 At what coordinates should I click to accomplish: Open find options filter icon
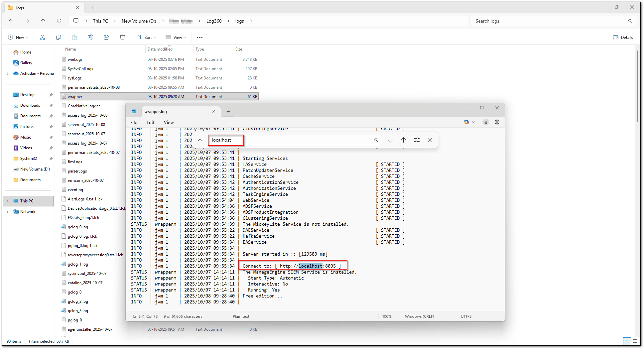point(417,140)
